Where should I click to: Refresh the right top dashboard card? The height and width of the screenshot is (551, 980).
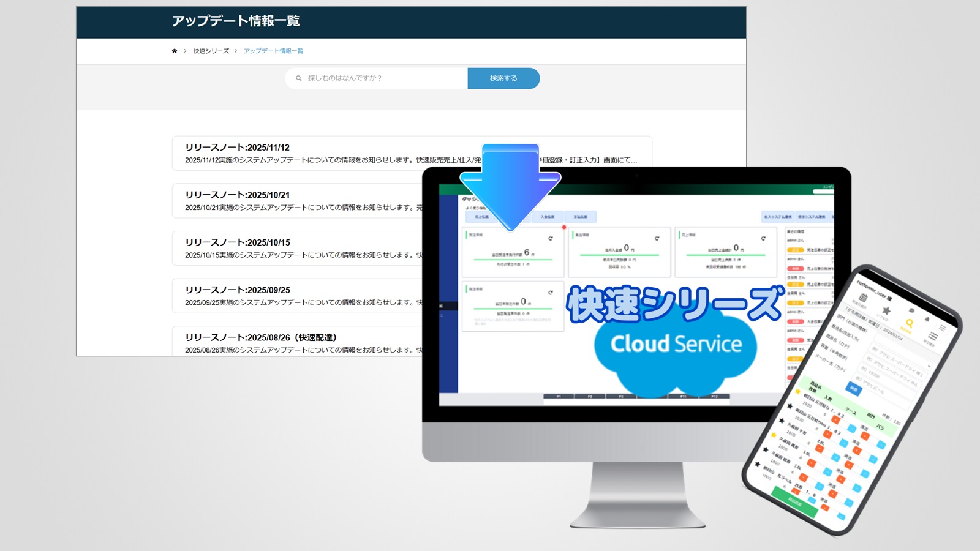[x=763, y=238]
